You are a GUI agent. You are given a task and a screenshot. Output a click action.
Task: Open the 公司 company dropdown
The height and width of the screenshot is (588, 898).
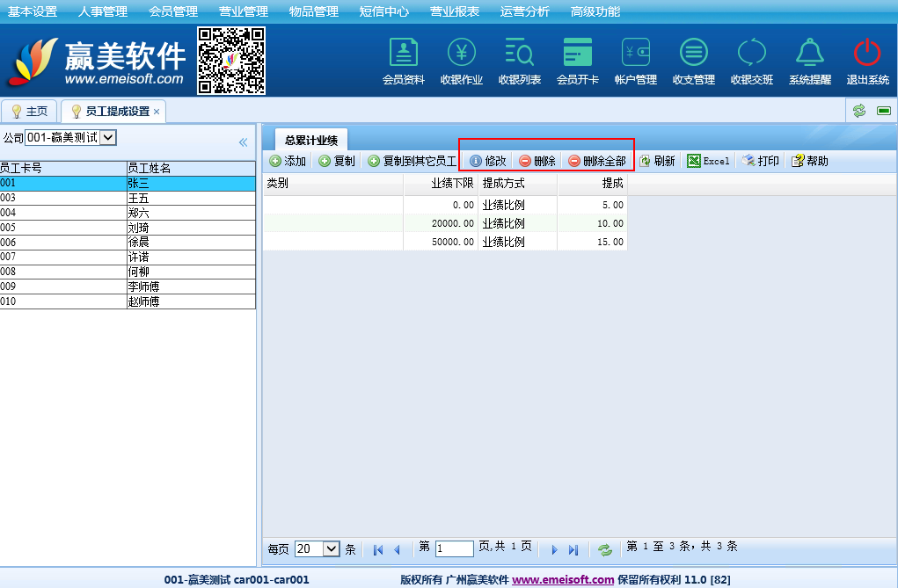click(108, 137)
